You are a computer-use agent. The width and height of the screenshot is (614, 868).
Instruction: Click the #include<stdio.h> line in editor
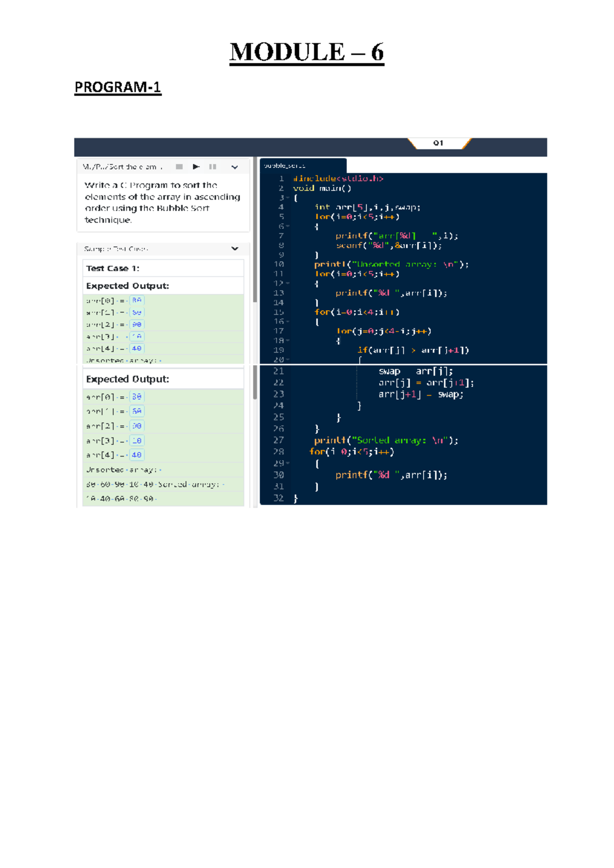(338, 179)
